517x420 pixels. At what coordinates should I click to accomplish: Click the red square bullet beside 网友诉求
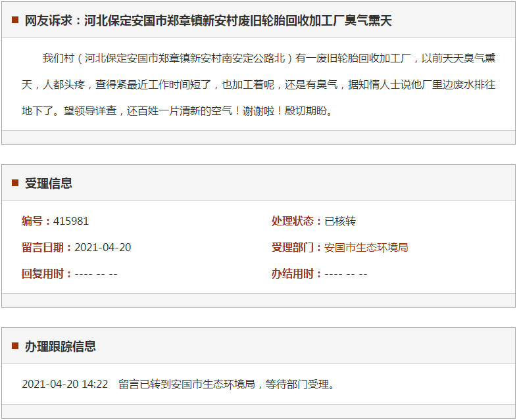click(15, 20)
